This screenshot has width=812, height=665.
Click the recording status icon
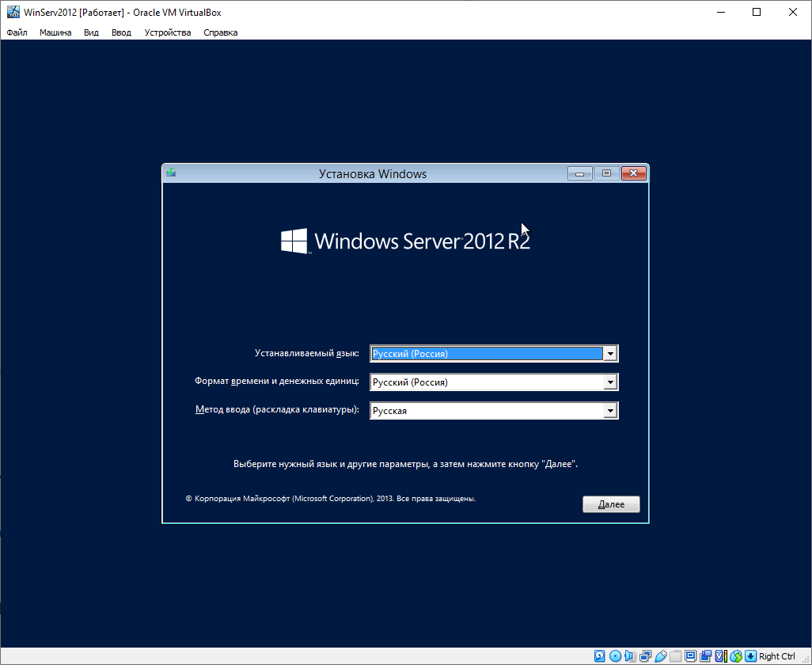tap(705, 656)
